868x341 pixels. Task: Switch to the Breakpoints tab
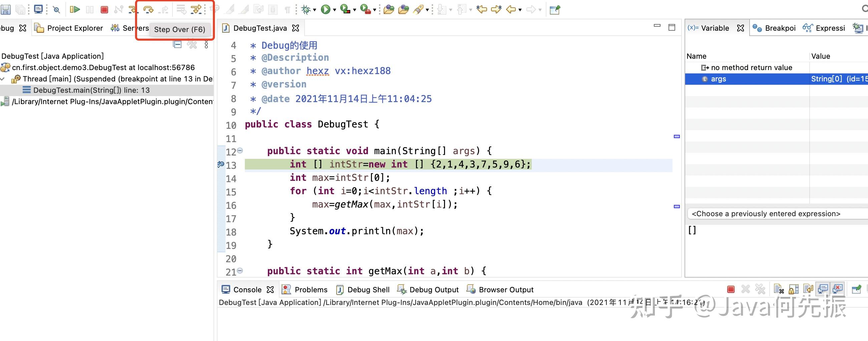(774, 28)
